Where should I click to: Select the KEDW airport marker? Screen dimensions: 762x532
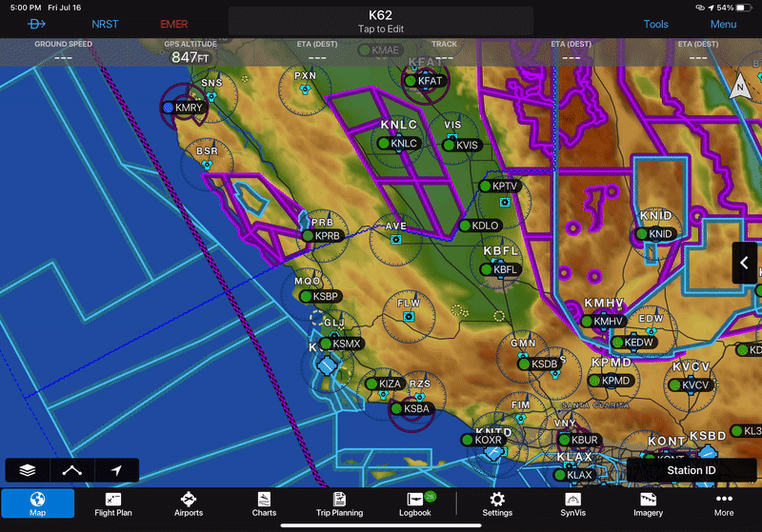[x=633, y=343]
